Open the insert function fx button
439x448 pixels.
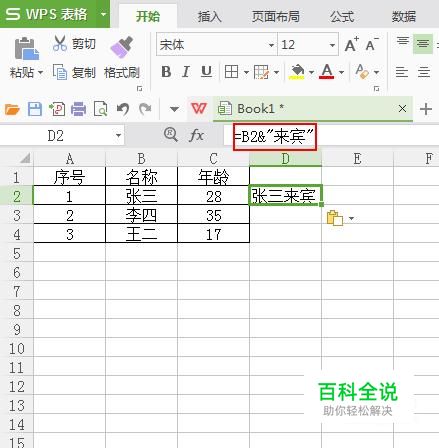(x=196, y=136)
